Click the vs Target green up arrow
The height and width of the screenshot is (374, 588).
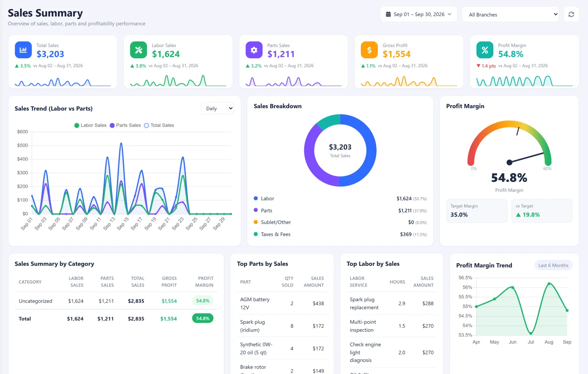pos(518,215)
